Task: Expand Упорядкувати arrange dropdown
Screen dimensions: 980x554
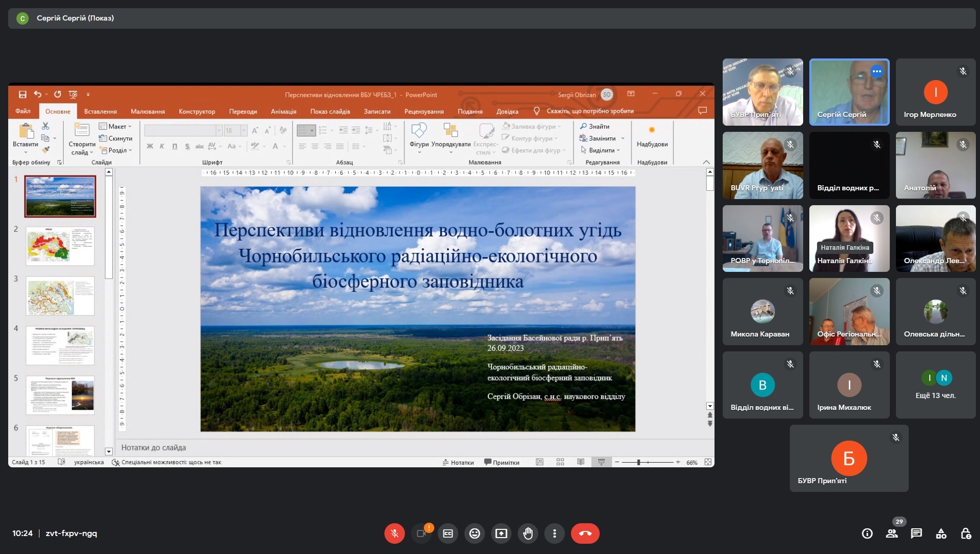Action: point(451,137)
